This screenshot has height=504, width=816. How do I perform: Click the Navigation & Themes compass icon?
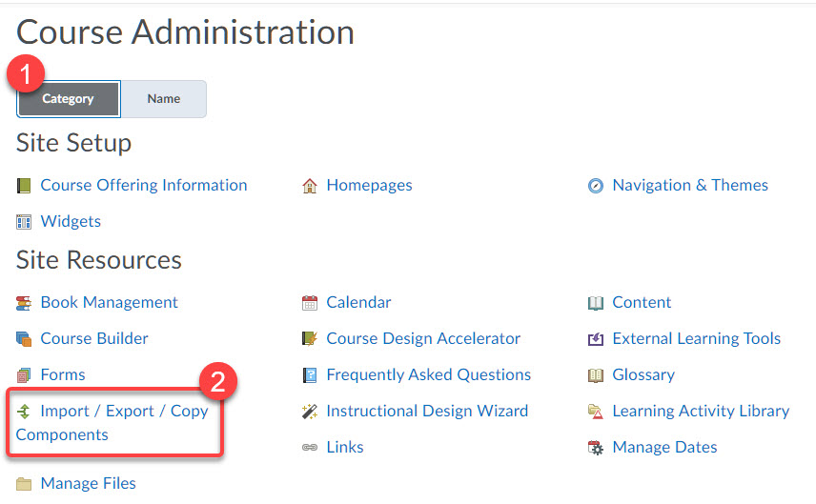596,186
